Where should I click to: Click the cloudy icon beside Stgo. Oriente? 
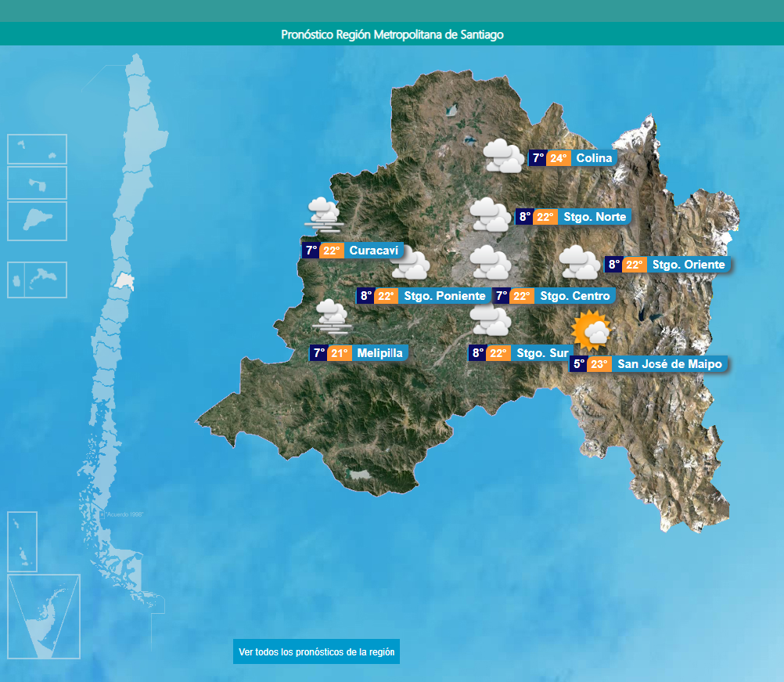click(580, 262)
